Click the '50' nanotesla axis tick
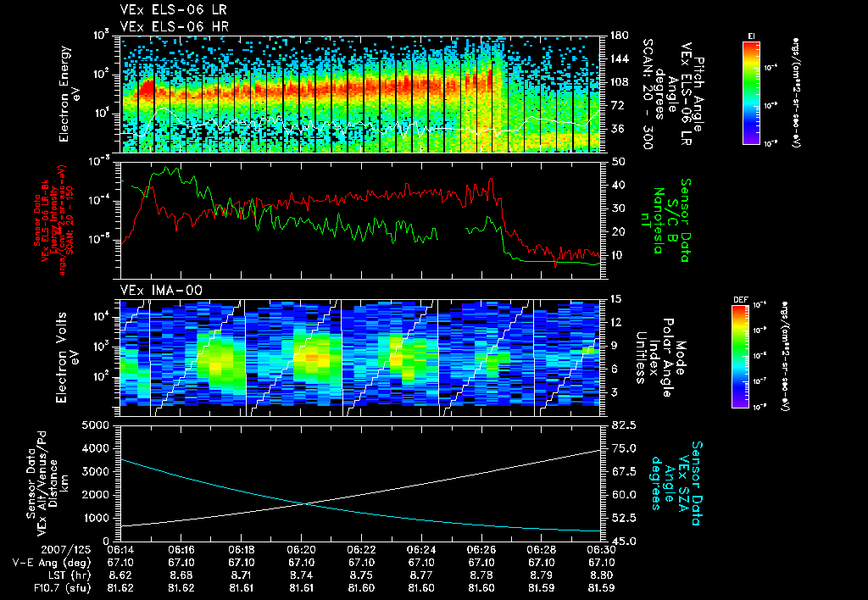This screenshot has height=600, width=868. click(617, 162)
